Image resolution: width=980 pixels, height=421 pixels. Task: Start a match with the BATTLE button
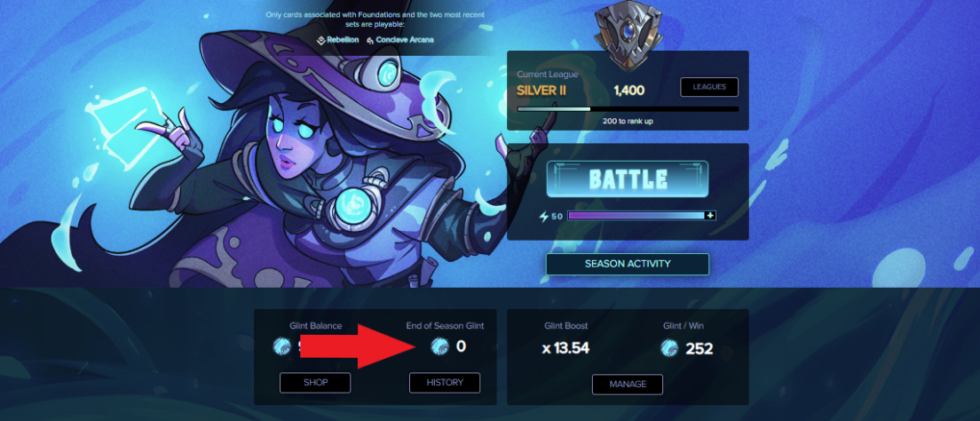pyautogui.click(x=628, y=179)
